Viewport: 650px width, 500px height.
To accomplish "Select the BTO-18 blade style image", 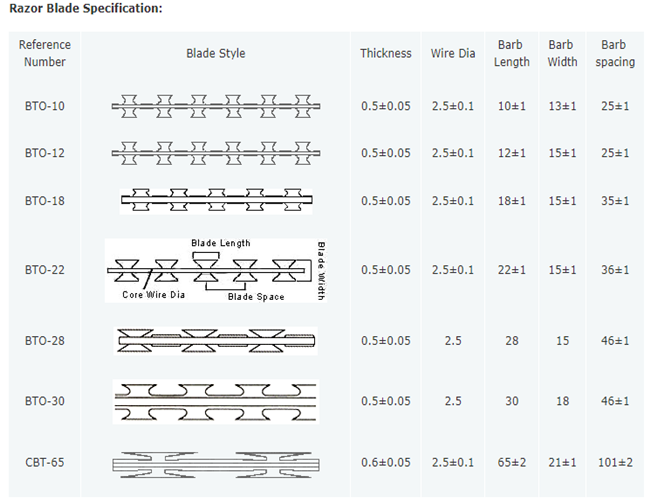I will point(215,200).
